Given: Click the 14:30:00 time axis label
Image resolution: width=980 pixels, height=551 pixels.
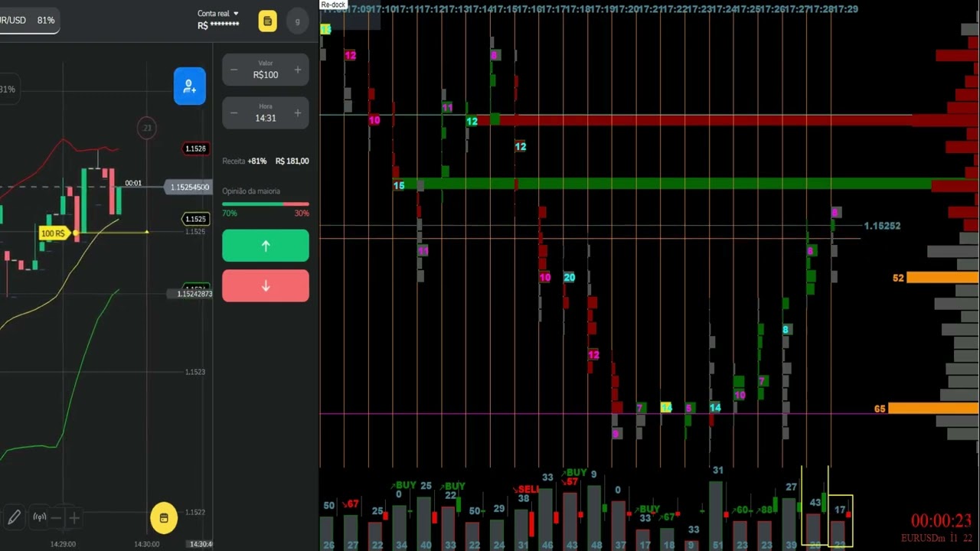Looking at the screenshot, I should [146, 544].
